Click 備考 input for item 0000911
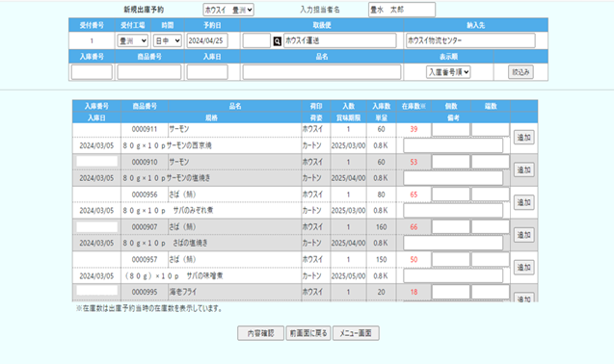The image size is (614, 364). click(453, 145)
